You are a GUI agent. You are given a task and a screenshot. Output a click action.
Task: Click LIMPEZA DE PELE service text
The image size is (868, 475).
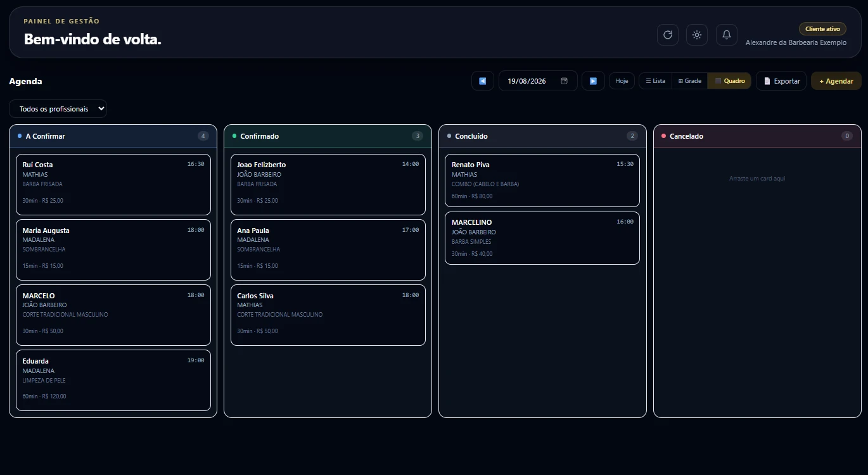44,381
